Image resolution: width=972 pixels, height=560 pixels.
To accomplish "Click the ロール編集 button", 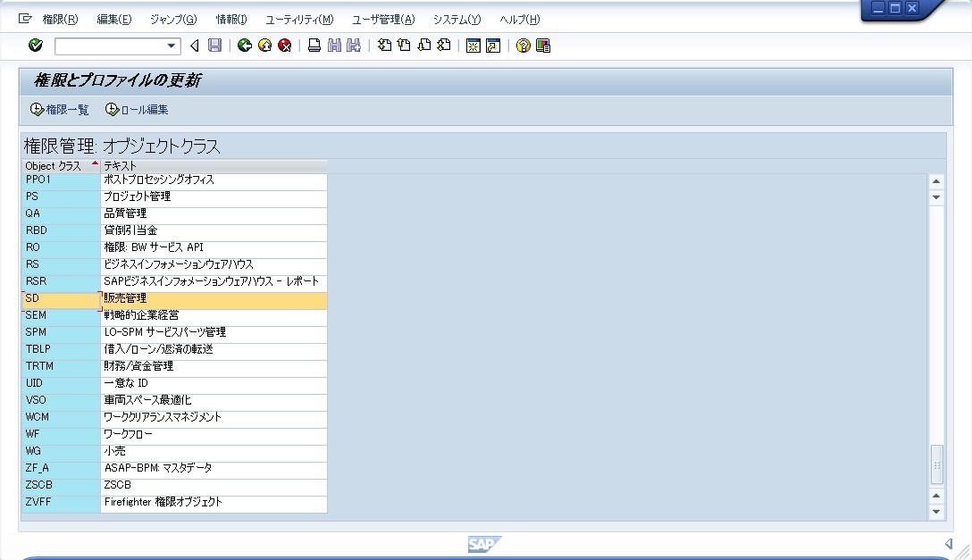I will tap(139, 109).
